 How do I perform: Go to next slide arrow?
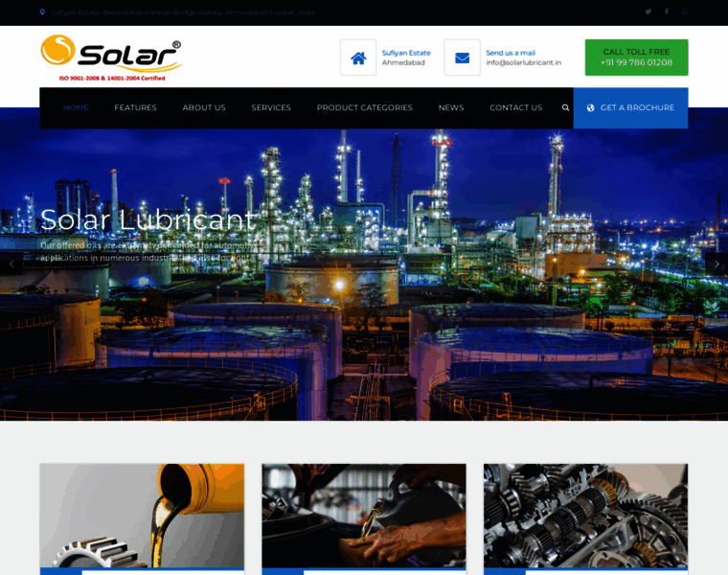tap(717, 264)
